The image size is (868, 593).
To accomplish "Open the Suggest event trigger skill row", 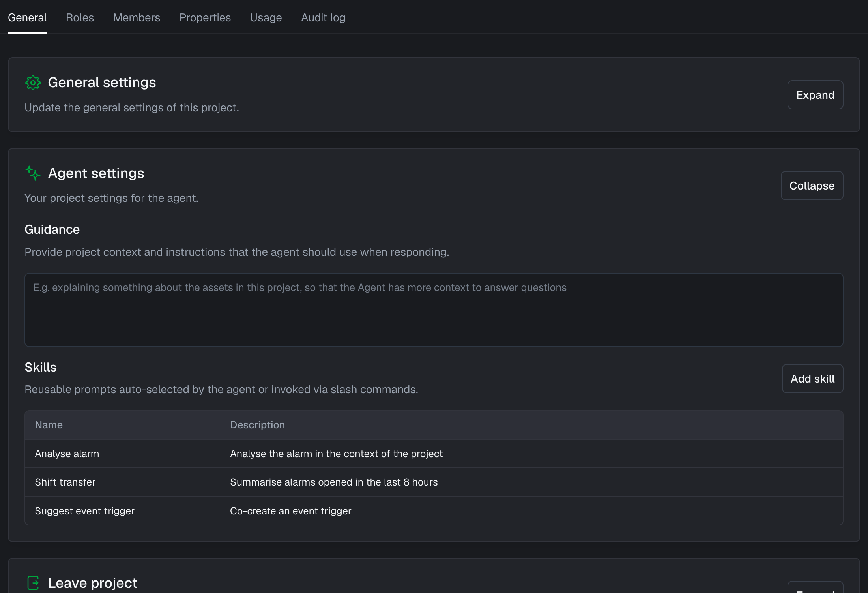I will 434,511.
